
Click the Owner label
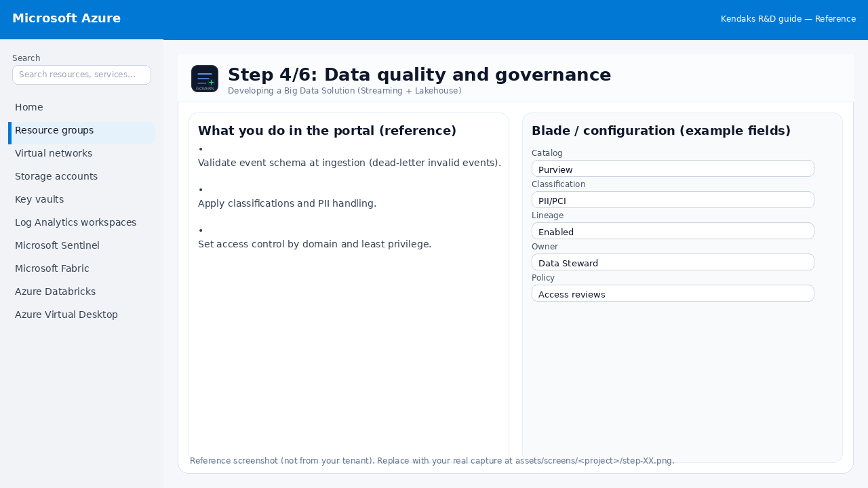click(x=545, y=247)
